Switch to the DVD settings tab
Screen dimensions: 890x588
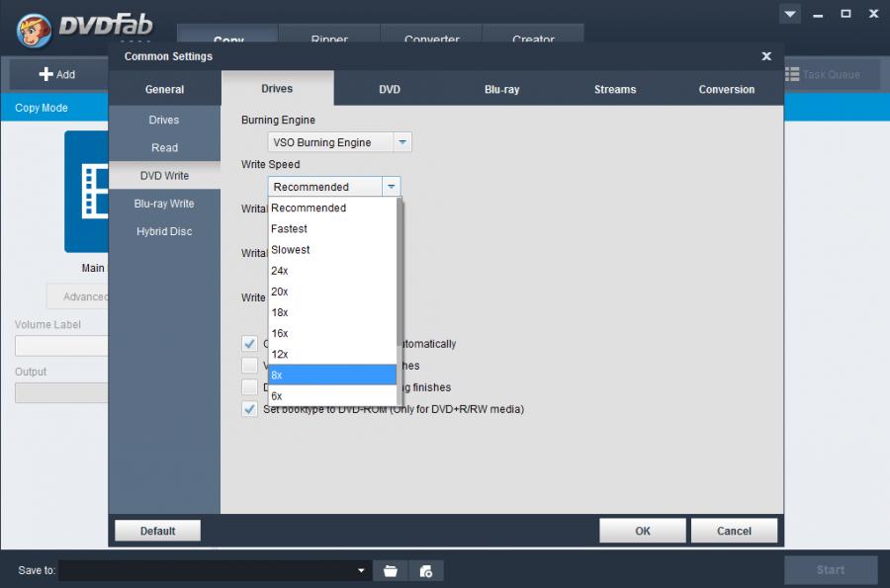(390, 89)
